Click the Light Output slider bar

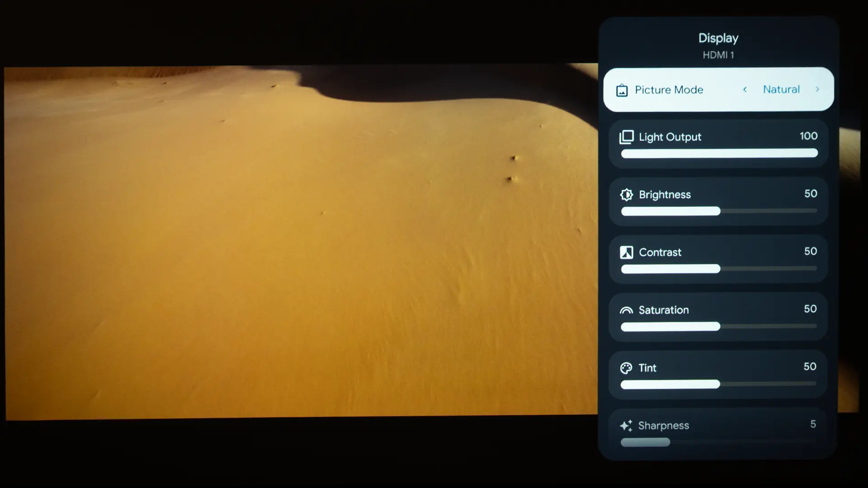(719, 154)
